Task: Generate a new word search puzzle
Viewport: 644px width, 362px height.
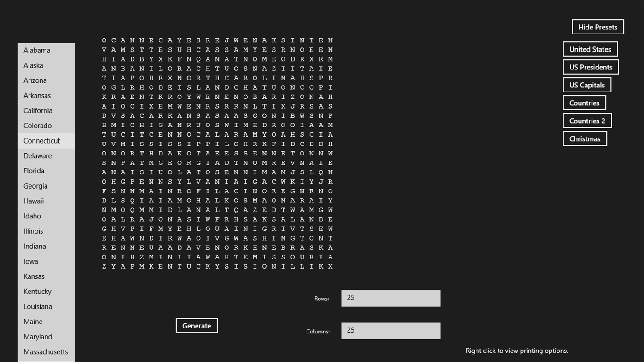Action: [x=196, y=325]
